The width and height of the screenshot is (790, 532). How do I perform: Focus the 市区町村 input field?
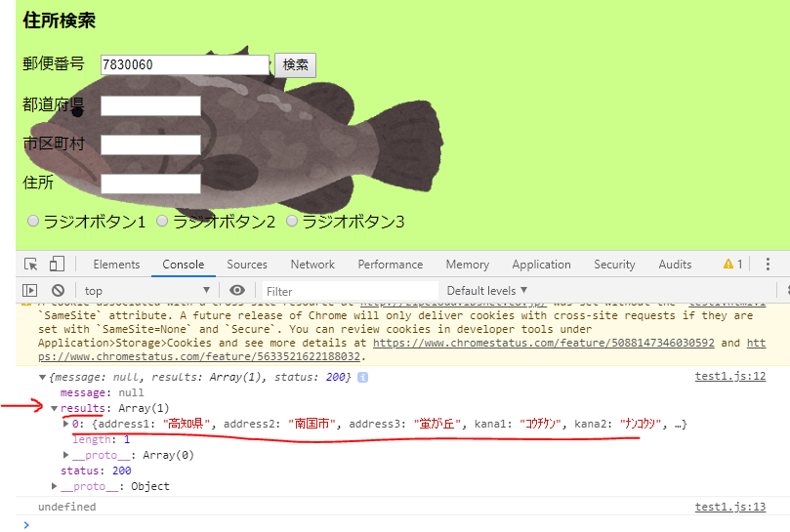[150, 144]
